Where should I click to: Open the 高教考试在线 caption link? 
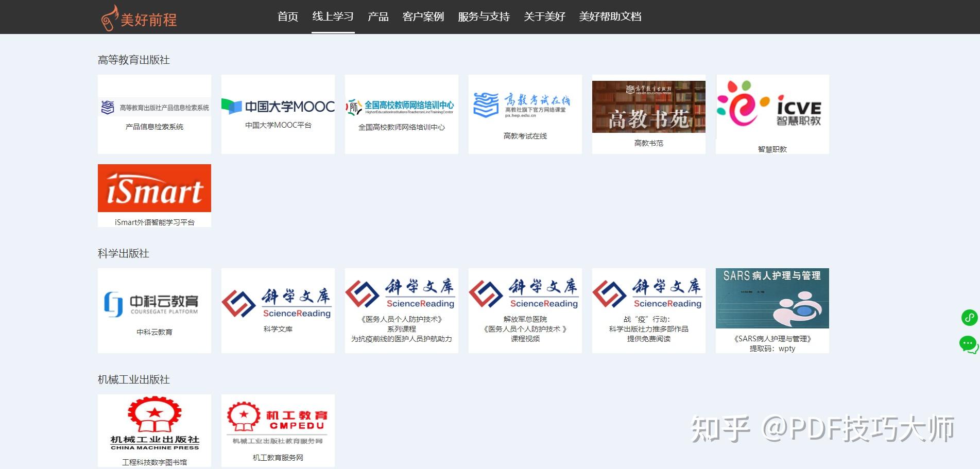[x=525, y=136]
